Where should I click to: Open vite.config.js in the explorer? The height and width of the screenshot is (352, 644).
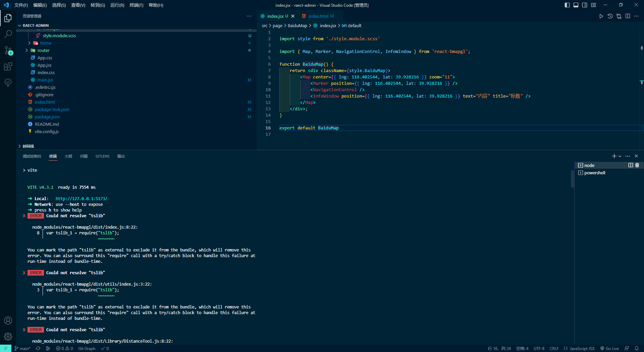click(x=136, y=131)
